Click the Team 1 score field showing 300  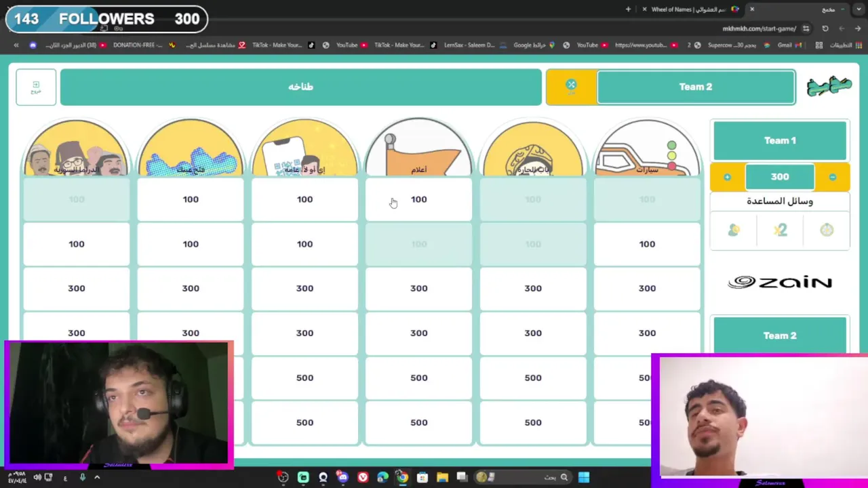pyautogui.click(x=780, y=177)
